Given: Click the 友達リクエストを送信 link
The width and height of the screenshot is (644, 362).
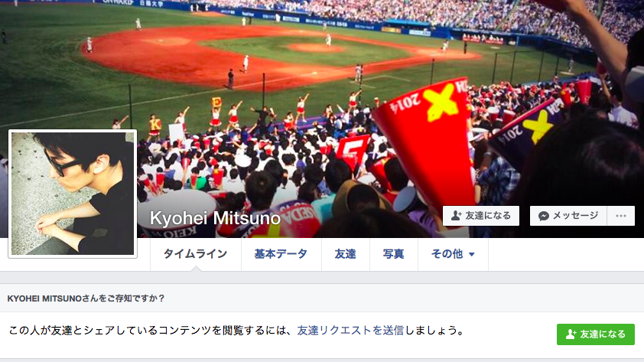Looking at the screenshot, I should pos(350,331).
